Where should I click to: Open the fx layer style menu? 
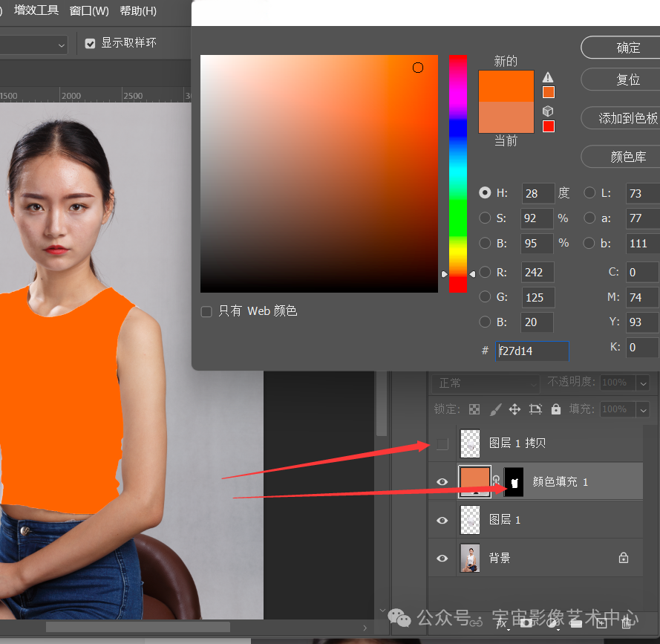coord(501,622)
